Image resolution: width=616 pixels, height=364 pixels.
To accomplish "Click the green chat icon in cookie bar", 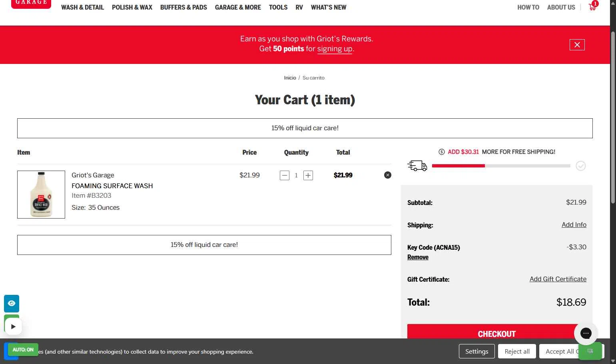I will tap(590, 351).
